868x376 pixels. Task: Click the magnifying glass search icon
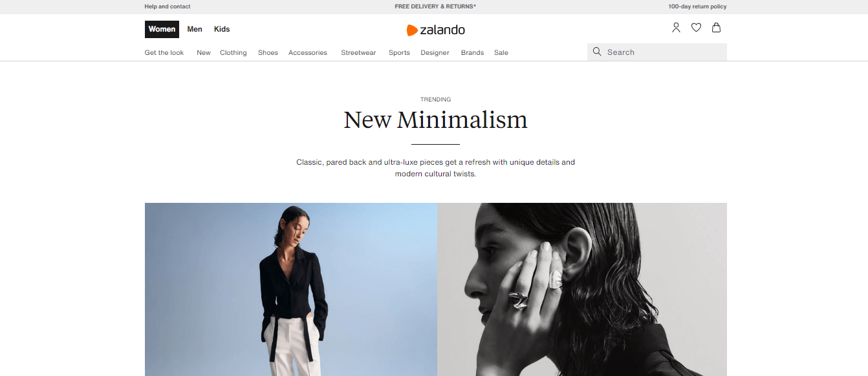pos(597,52)
